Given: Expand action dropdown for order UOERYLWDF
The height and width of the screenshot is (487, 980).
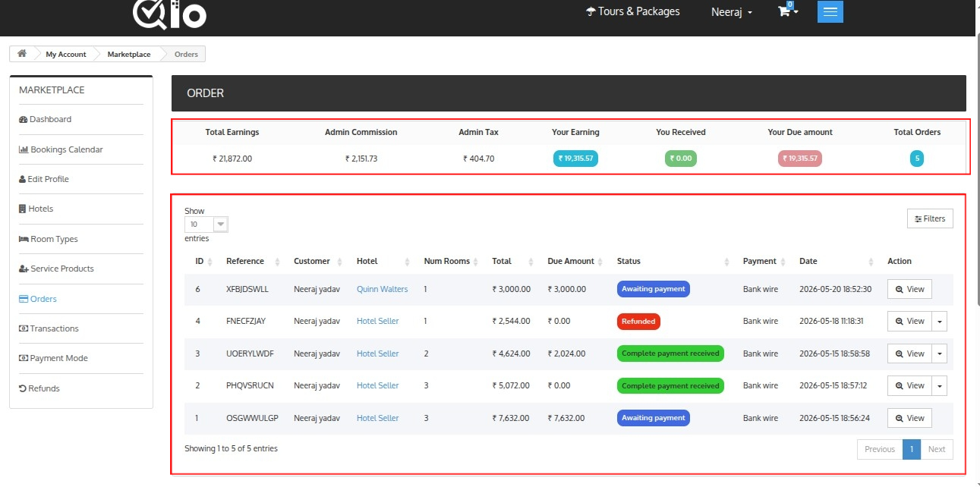Looking at the screenshot, I should 940,353.
